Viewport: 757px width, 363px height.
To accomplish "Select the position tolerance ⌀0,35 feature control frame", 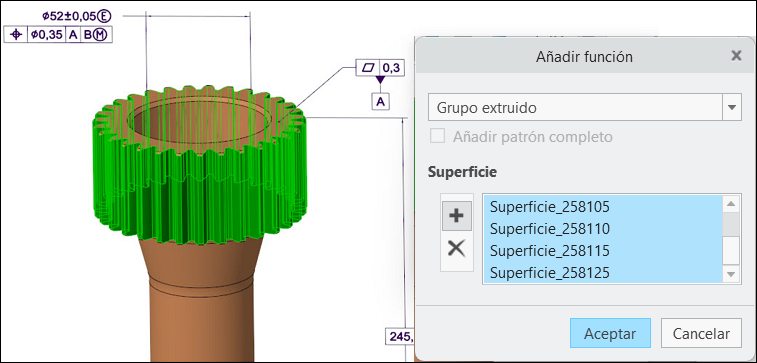I will tap(58, 35).
